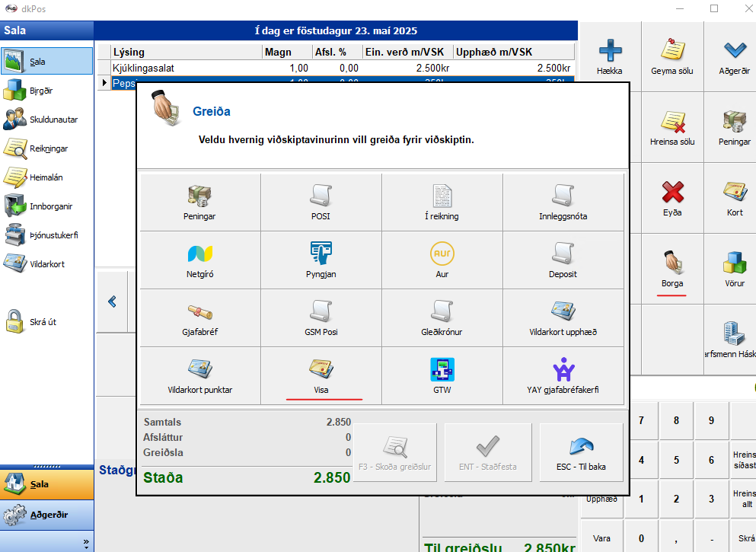Pick Í reikning invoice payment

pyautogui.click(x=442, y=203)
